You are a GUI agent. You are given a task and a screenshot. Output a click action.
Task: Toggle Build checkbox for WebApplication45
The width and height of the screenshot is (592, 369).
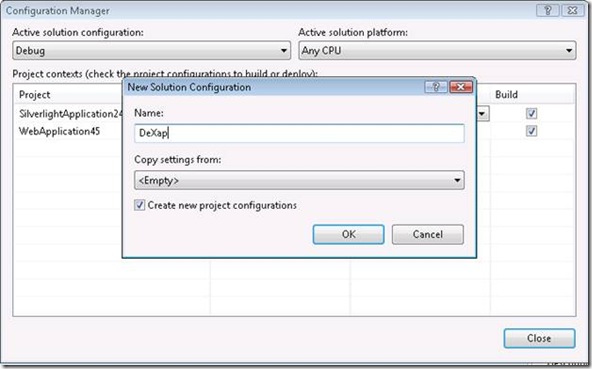pyautogui.click(x=532, y=131)
